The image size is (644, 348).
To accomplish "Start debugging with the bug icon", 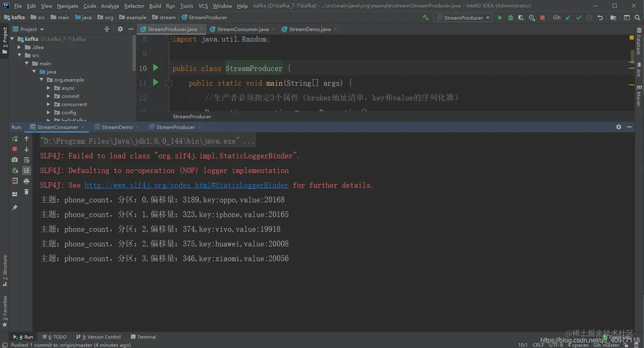I will [x=510, y=17].
